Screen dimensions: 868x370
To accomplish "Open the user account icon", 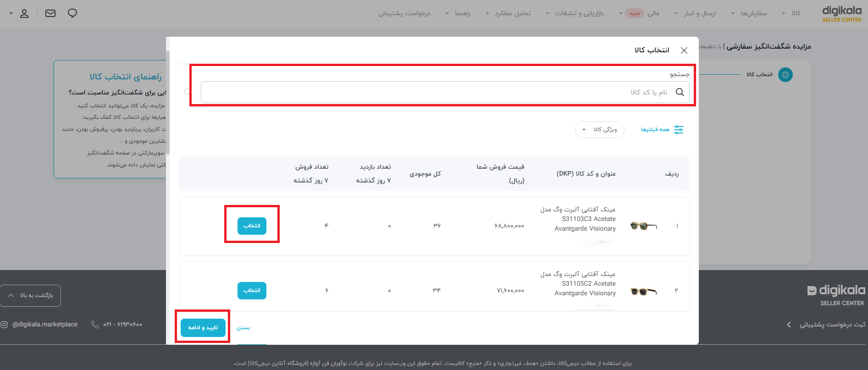I will pyautogui.click(x=24, y=13).
